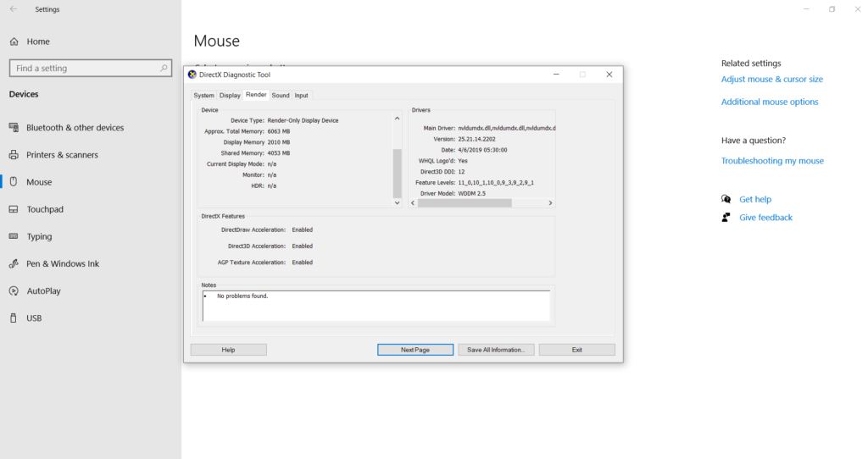Select the Mouse icon in sidebar

tap(14, 181)
